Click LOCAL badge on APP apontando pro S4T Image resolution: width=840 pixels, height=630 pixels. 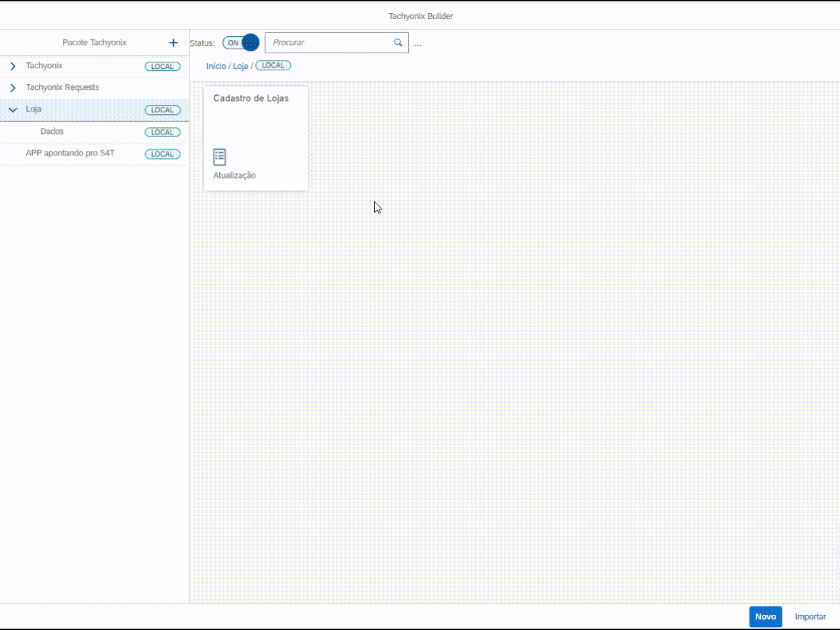pyautogui.click(x=162, y=154)
